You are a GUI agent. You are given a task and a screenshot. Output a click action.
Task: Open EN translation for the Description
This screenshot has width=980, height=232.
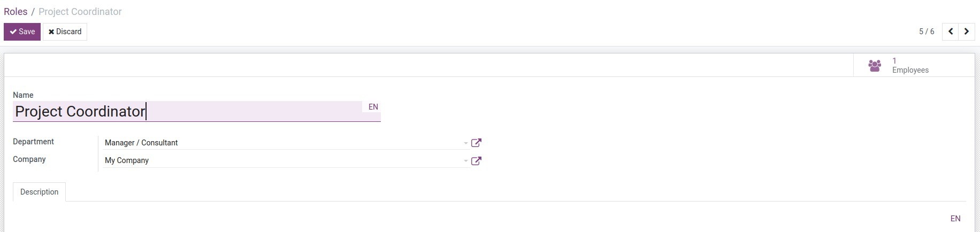click(x=955, y=219)
